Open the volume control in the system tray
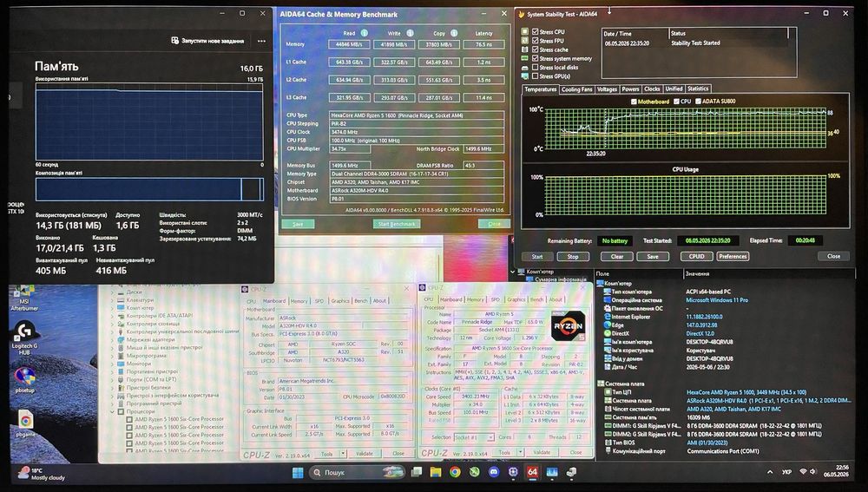The height and width of the screenshot is (492, 868). 812,471
